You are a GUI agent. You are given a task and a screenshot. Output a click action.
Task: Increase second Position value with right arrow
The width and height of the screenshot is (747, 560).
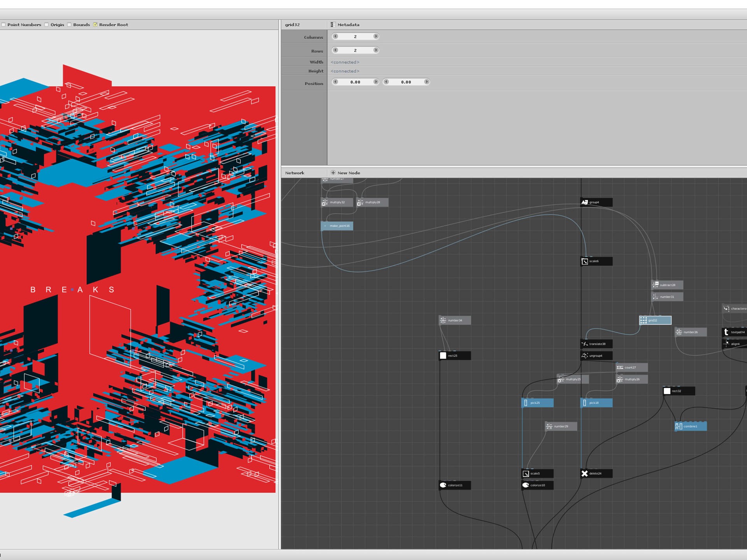click(x=426, y=82)
